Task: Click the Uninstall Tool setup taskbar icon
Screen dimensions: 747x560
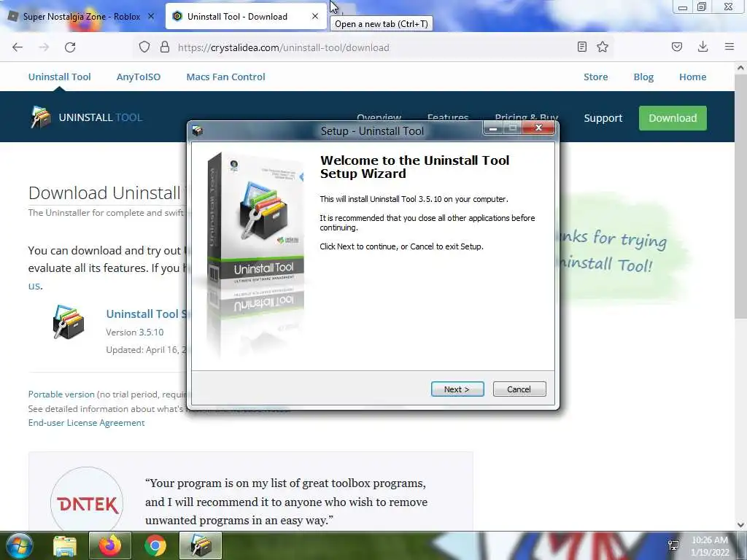Action: [201, 545]
